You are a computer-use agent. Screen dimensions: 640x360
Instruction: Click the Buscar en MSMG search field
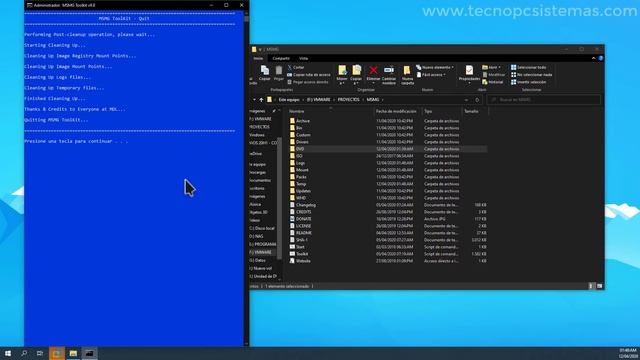(x=544, y=100)
